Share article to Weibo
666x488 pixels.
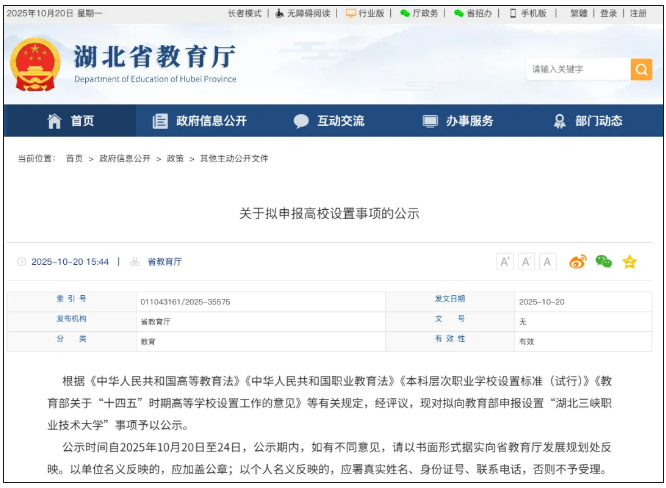pos(577,262)
